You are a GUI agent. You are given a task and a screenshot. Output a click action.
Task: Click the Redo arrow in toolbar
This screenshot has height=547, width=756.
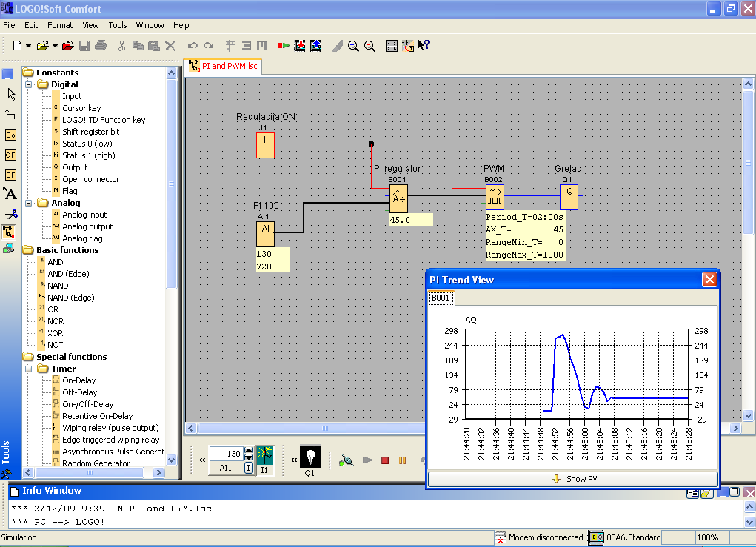(209, 46)
